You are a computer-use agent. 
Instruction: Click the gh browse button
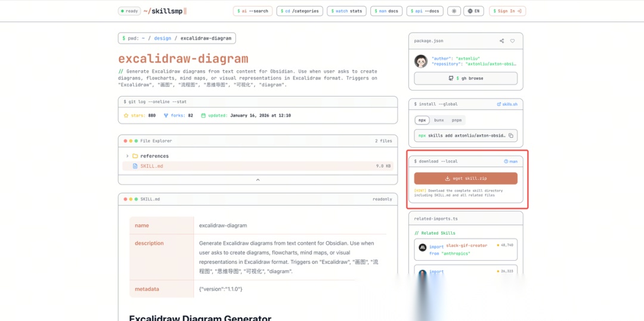click(466, 78)
